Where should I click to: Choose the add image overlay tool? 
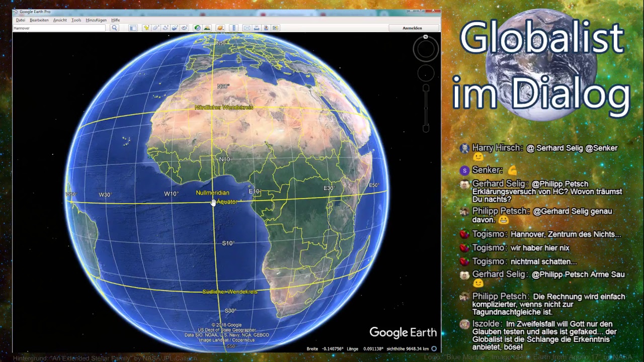[175, 28]
